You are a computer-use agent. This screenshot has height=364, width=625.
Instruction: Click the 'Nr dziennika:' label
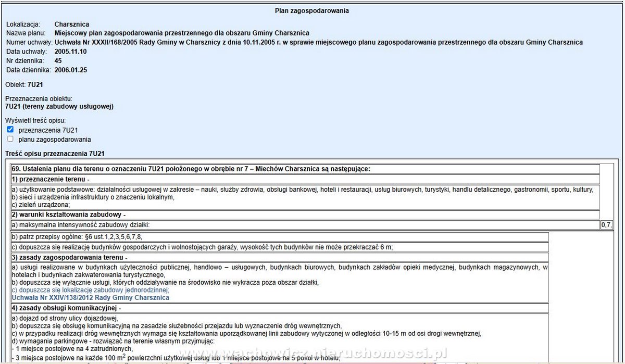pyautogui.click(x=24, y=60)
